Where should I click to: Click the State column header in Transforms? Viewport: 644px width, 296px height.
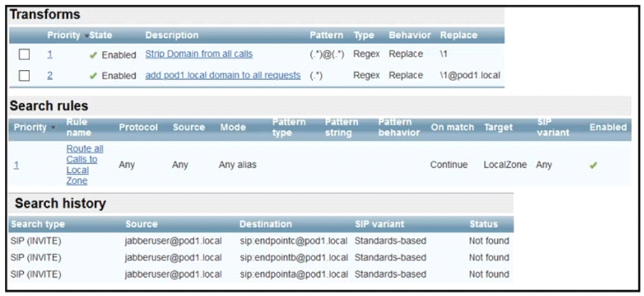click(101, 35)
